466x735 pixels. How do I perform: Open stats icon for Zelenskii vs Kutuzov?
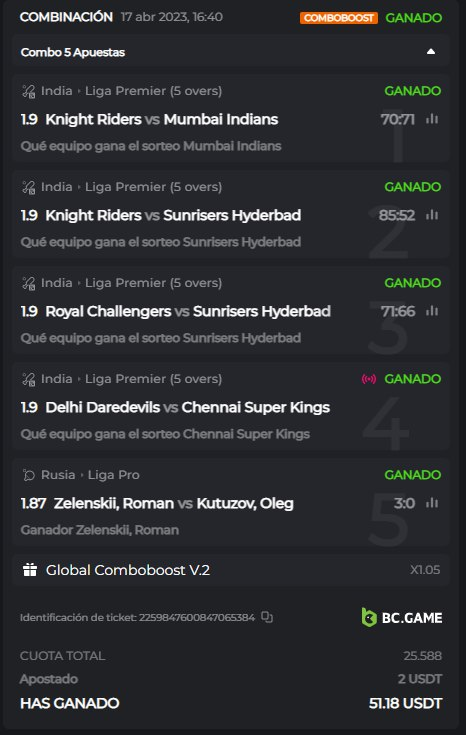coord(432,503)
